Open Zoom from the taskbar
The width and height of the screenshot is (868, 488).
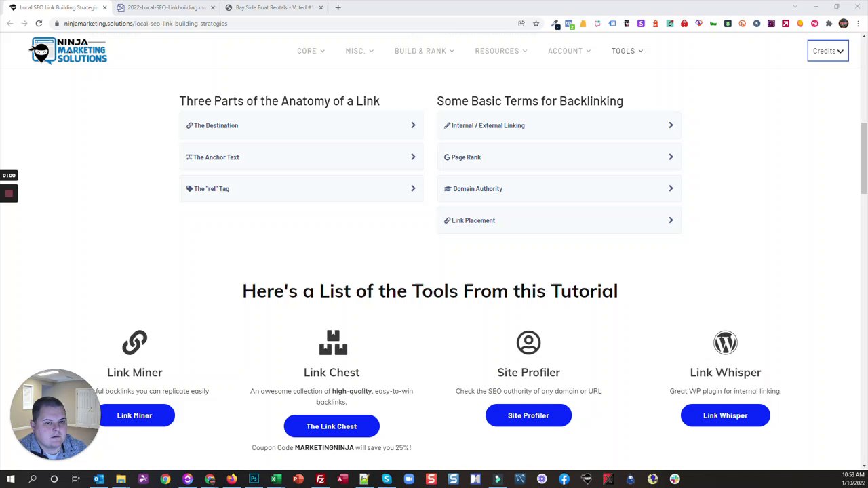409,479
